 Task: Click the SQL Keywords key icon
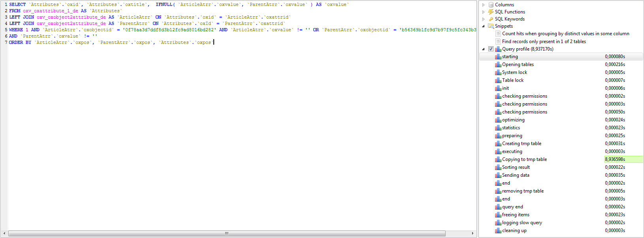491,19
